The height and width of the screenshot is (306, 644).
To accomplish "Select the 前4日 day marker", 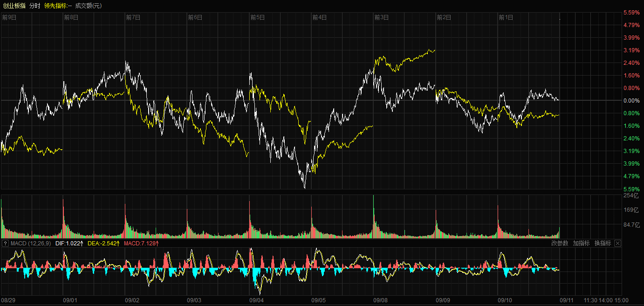I will click(320, 17).
